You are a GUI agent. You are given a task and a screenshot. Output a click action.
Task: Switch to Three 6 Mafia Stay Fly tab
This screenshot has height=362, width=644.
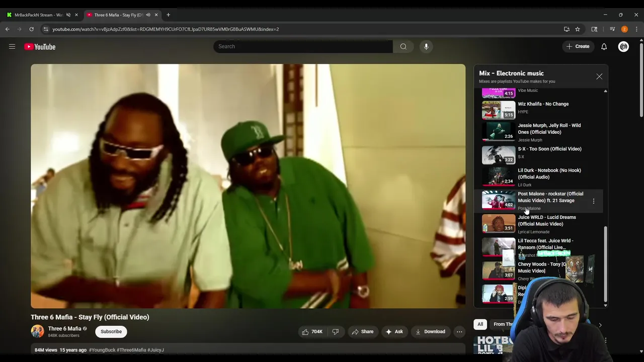119,15
